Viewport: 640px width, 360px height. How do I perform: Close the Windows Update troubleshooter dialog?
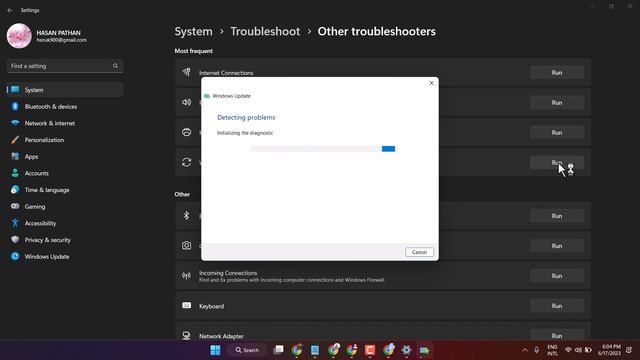[x=431, y=83]
